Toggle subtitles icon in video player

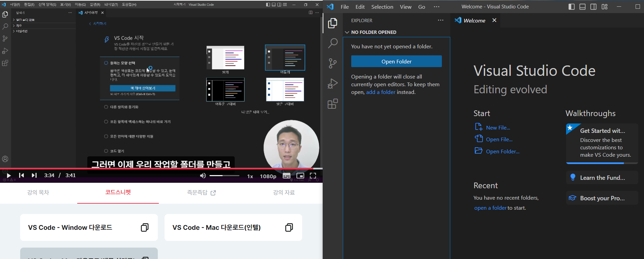286,176
